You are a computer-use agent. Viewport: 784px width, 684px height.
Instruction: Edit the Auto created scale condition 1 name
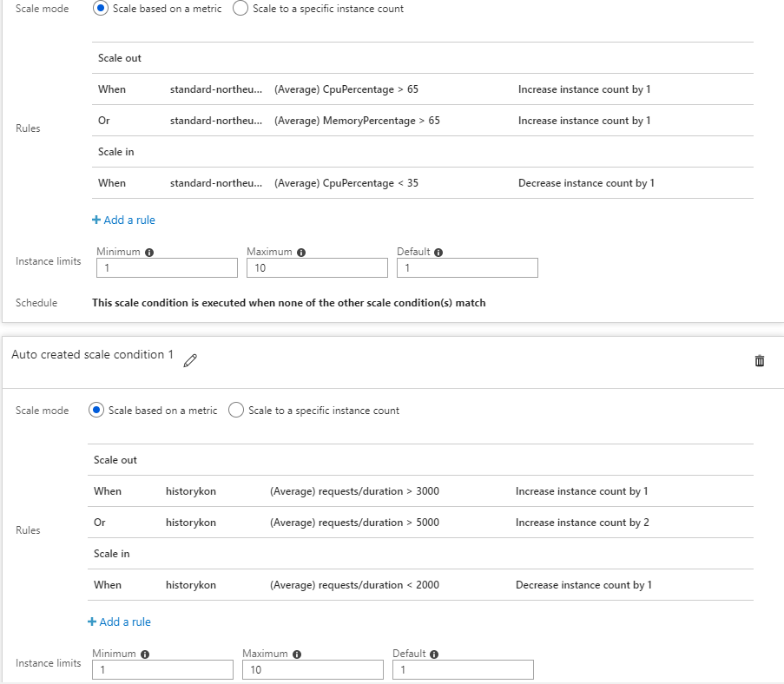[x=190, y=360]
